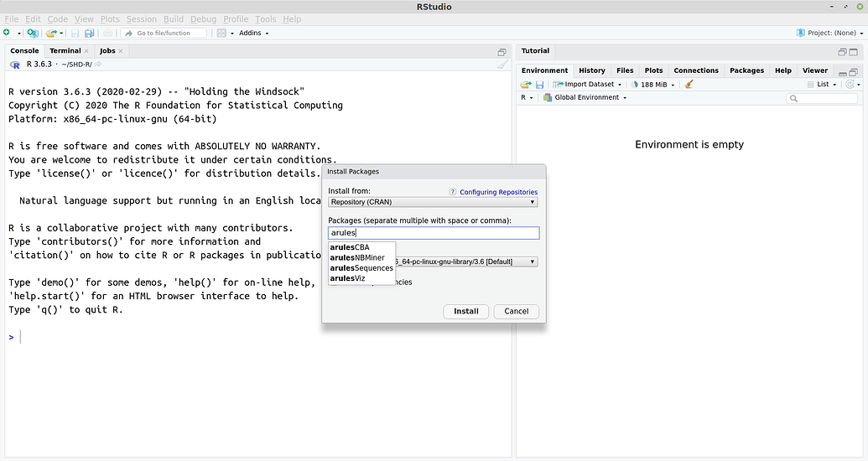
Task: Open the Addins dropdown
Action: (x=253, y=34)
